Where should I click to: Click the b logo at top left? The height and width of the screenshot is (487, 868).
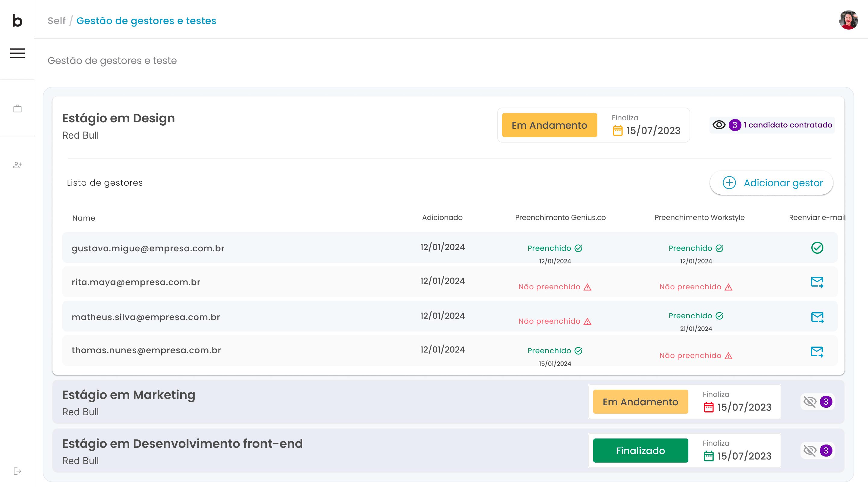click(17, 20)
